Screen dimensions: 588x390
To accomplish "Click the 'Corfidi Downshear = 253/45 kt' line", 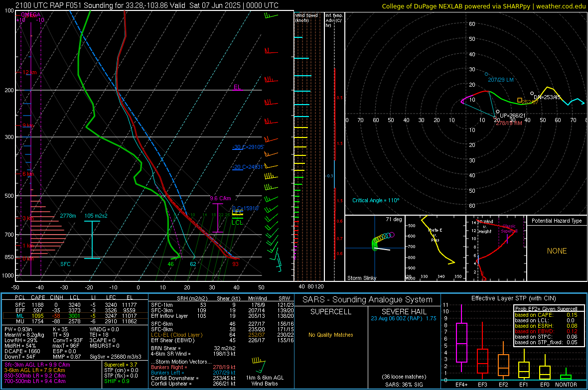I will 193,378.
